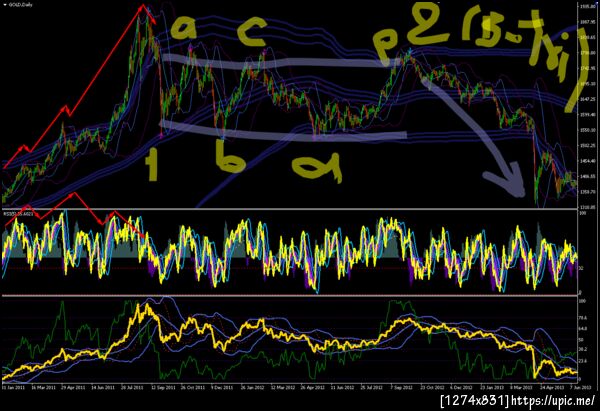Select the 26 Apr 2012 date label
The height and width of the screenshot is (411, 600).
313,388
